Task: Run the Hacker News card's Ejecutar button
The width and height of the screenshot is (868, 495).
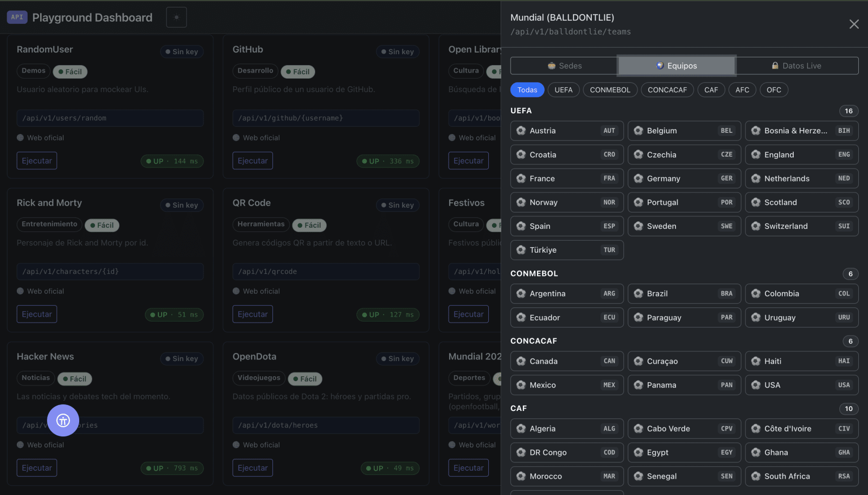Action: (x=37, y=468)
